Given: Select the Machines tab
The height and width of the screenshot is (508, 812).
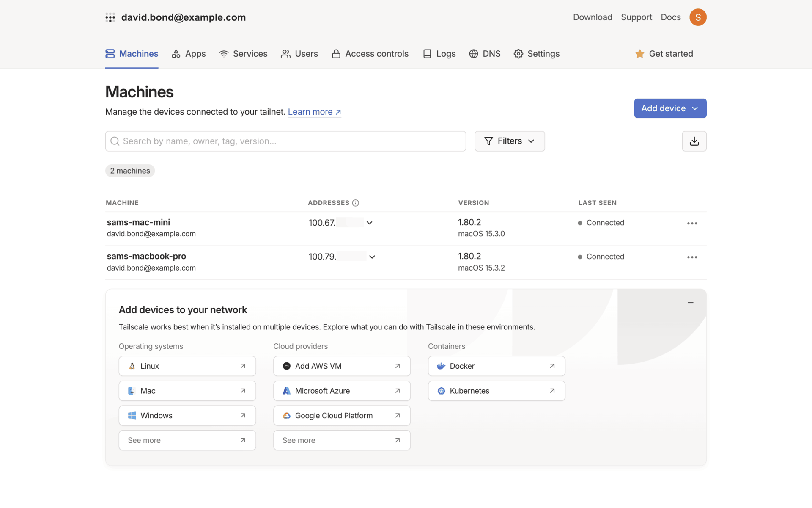Looking at the screenshot, I should (132, 54).
